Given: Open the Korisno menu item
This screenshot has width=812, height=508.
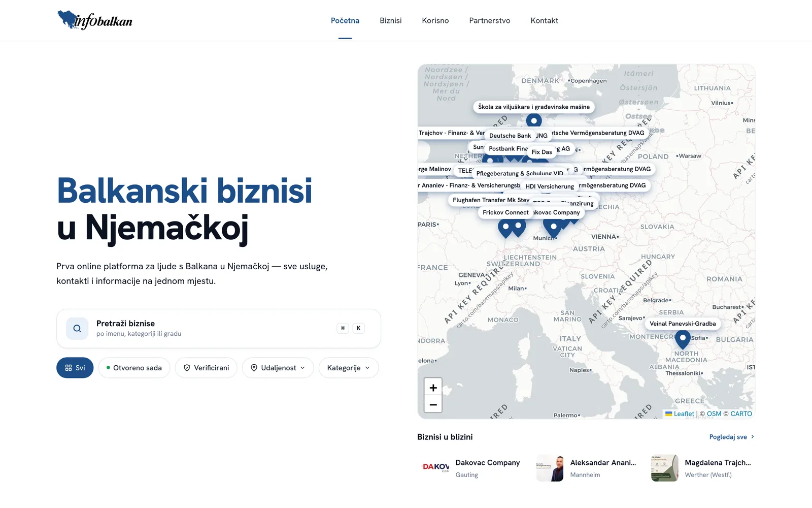Looking at the screenshot, I should (x=435, y=20).
